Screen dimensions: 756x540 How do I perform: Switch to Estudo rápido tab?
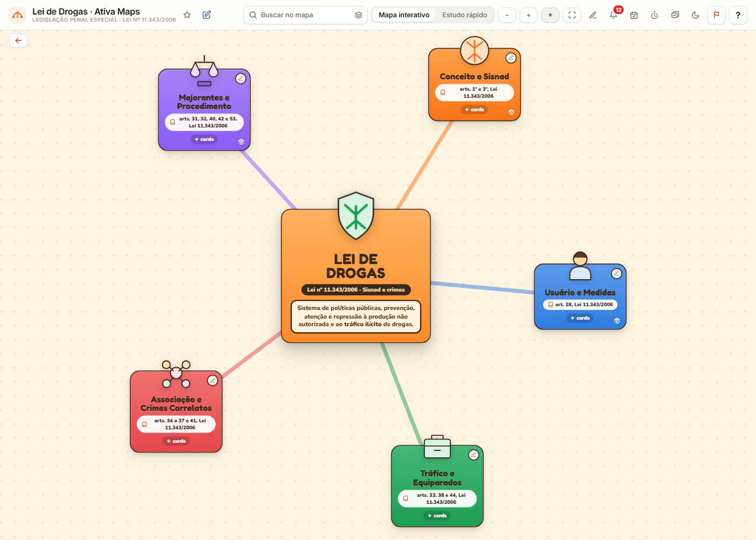coord(464,15)
